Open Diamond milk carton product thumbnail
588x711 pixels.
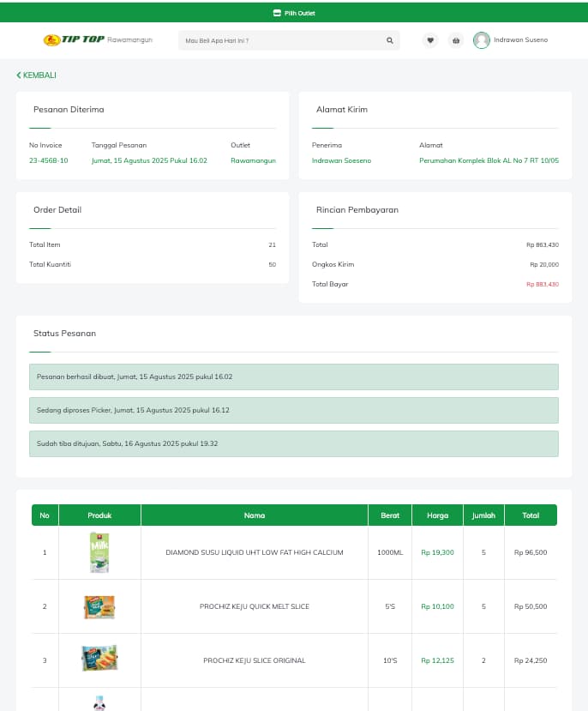click(99, 552)
